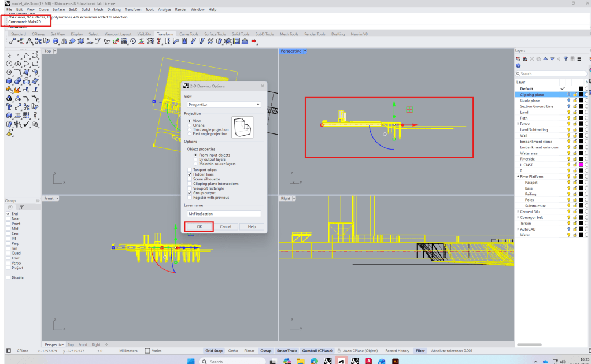
Task: Click the filter funnel icon in Layers panel
Action: point(566,58)
